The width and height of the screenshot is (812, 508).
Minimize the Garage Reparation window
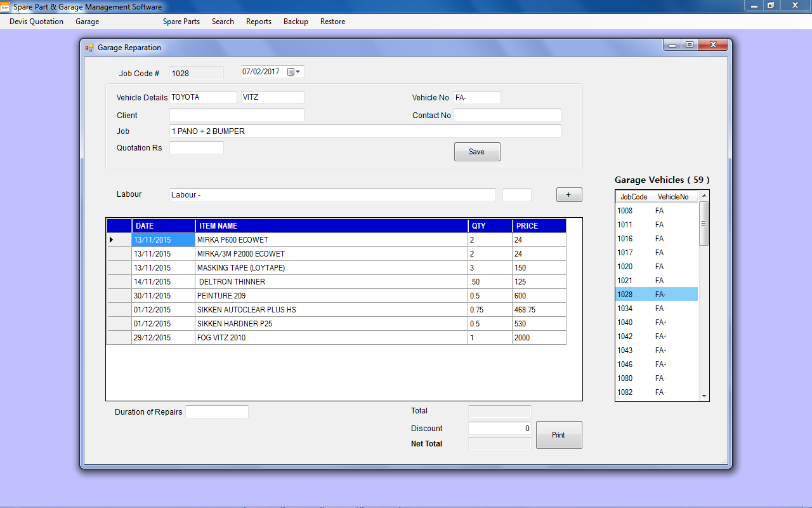coord(673,45)
